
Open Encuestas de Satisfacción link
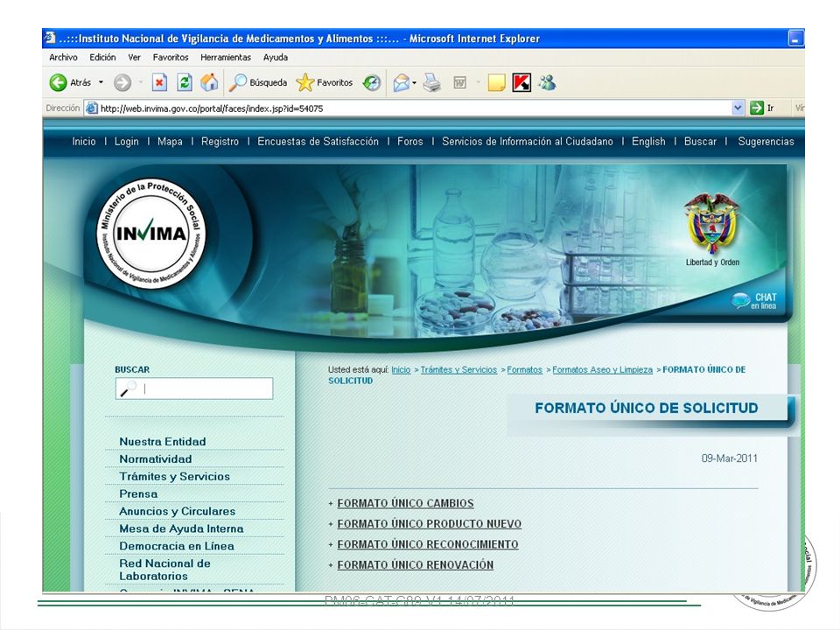(x=318, y=142)
